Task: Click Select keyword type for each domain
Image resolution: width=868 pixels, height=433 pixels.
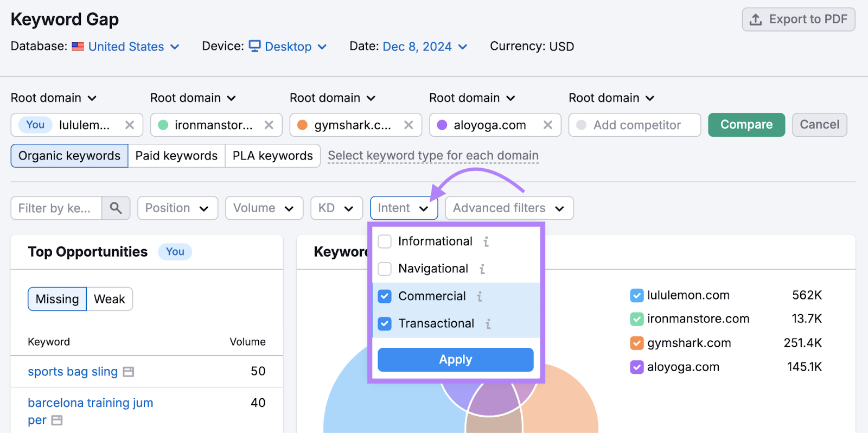Action: click(433, 156)
